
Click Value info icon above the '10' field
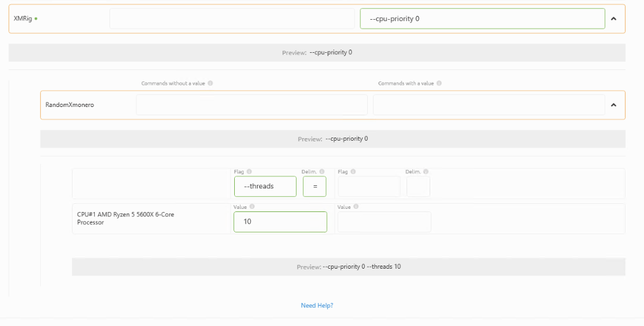pyautogui.click(x=252, y=206)
